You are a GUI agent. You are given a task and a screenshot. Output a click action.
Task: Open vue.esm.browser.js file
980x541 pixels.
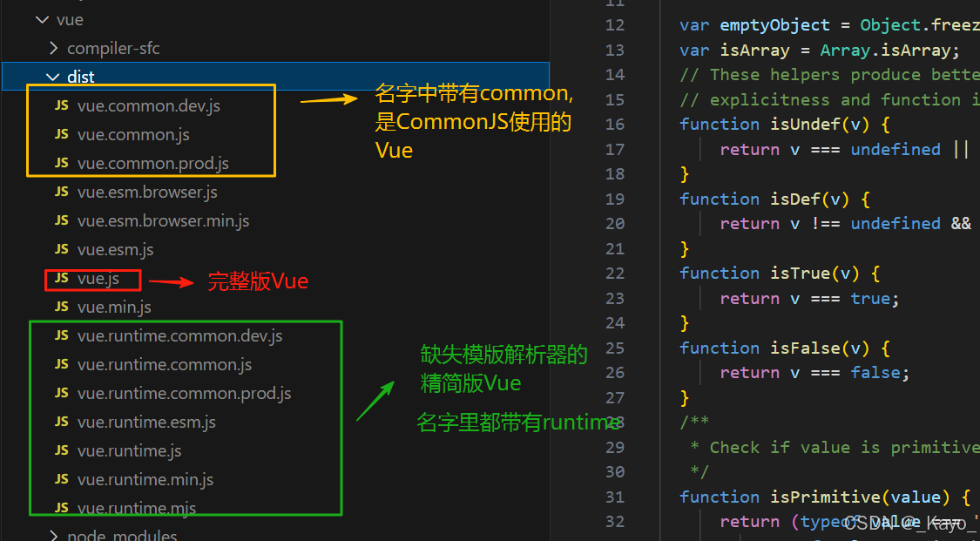pos(147,192)
